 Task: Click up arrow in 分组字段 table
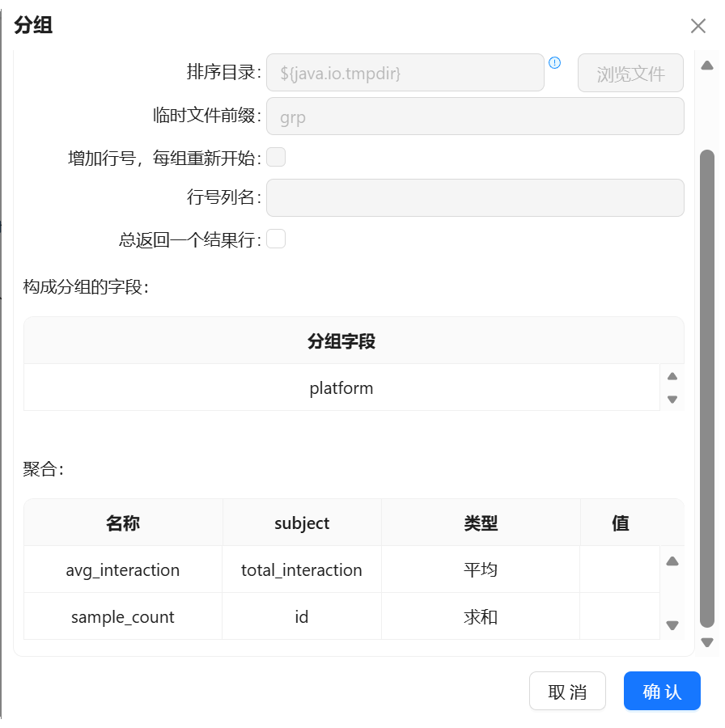pos(672,376)
